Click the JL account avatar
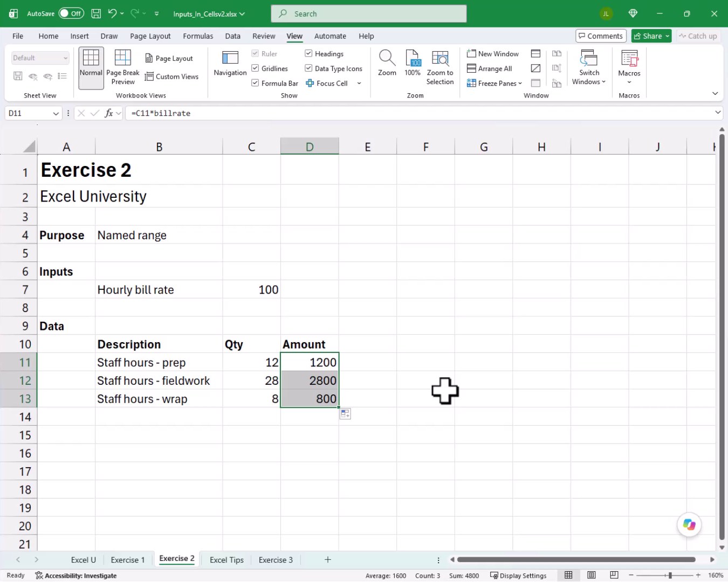 (x=606, y=13)
